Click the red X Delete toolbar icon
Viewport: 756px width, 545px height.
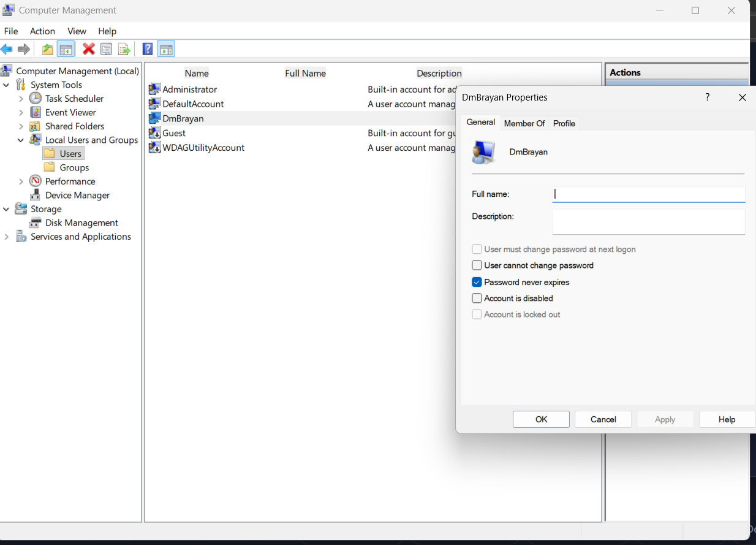(89, 49)
